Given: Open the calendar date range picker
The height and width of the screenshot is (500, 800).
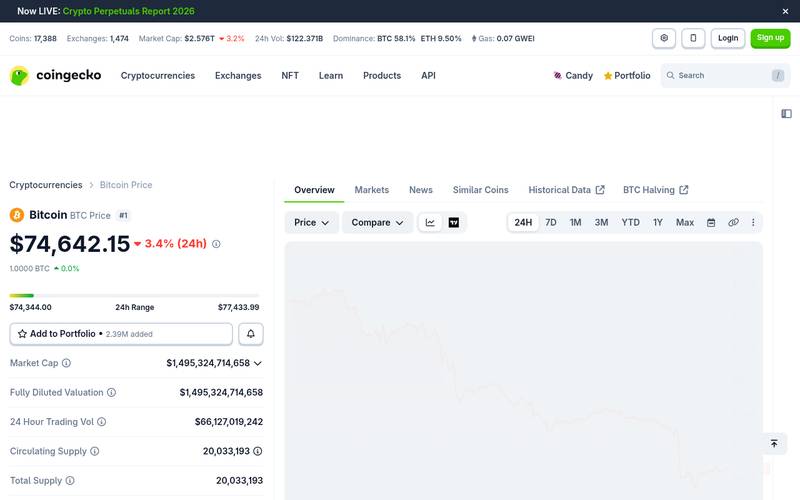Looking at the screenshot, I should tap(711, 222).
